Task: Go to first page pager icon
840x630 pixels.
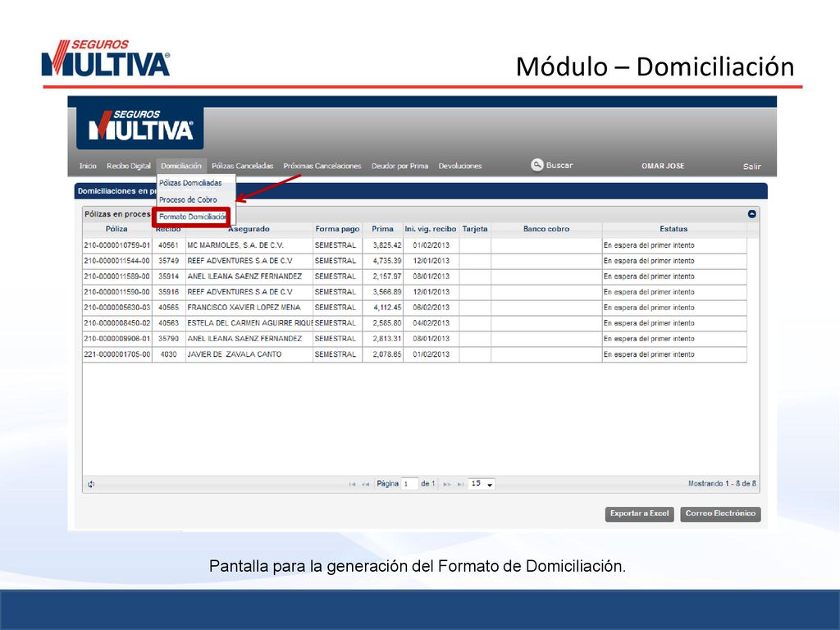Action: coord(352,484)
